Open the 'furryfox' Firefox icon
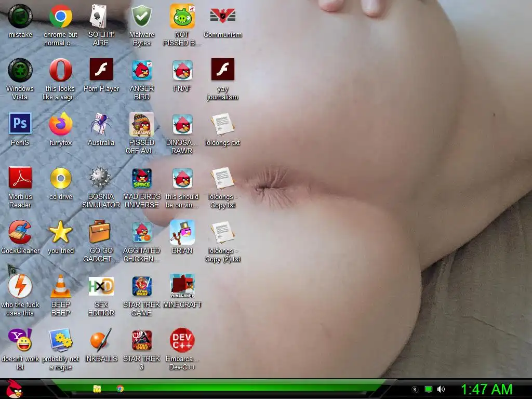The height and width of the screenshot is (399, 532). pyautogui.click(x=60, y=124)
